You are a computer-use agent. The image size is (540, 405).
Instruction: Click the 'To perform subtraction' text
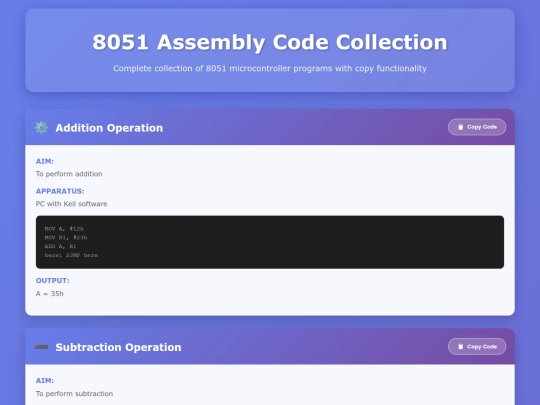74,394
